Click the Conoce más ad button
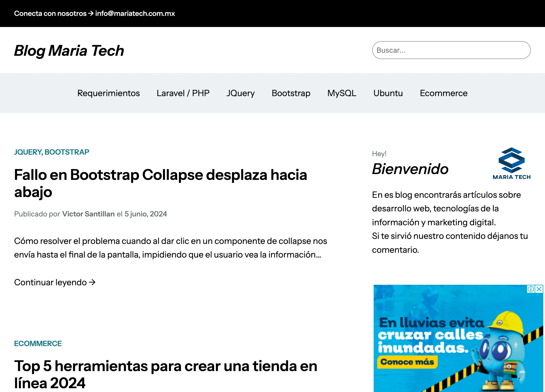 coord(407,362)
